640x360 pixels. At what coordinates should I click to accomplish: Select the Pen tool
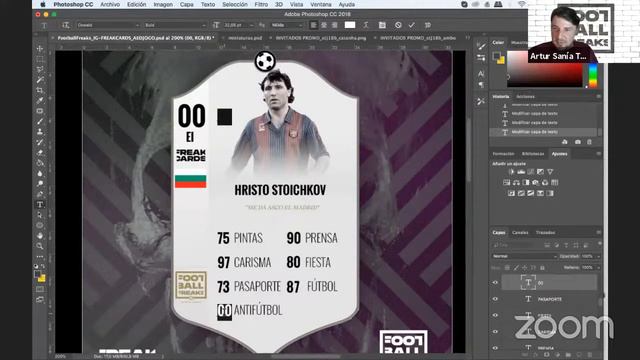40,194
